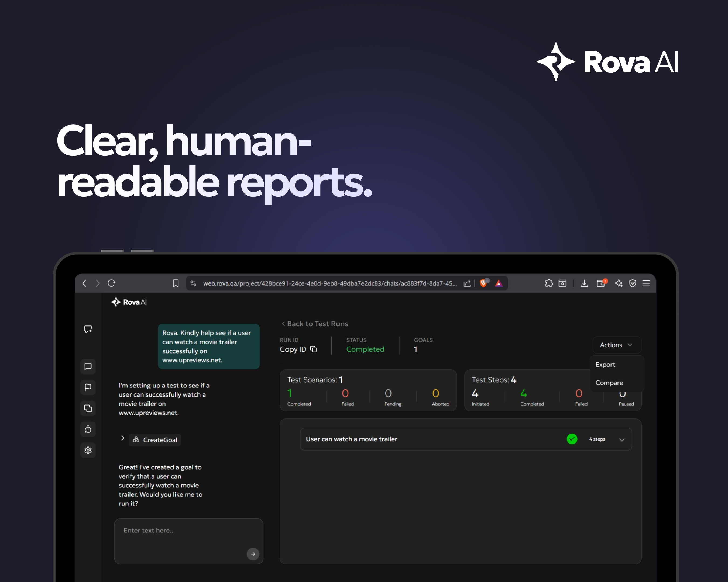Viewport: 728px width, 582px height.
Task: Open settings gear in sidebar
Action: [x=88, y=450]
